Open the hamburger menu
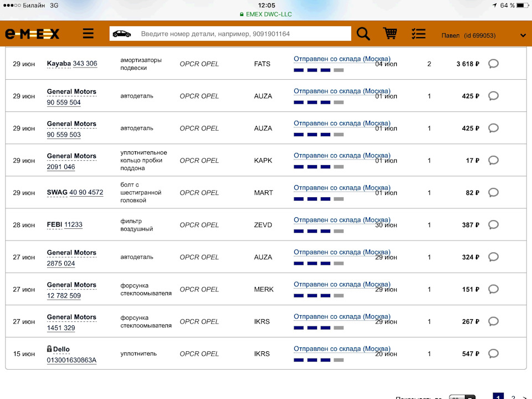This screenshot has width=532, height=399. pyautogui.click(x=88, y=34)
